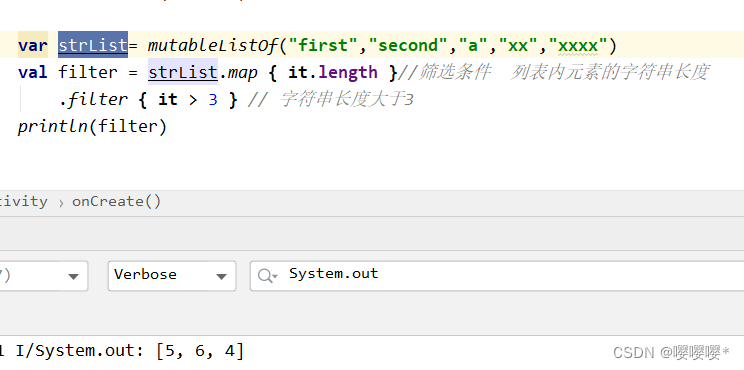The height and width of the screenshot is (370, 744).
Task: Click the underlined strList reference before .map
Action: (x=183, y=72)
